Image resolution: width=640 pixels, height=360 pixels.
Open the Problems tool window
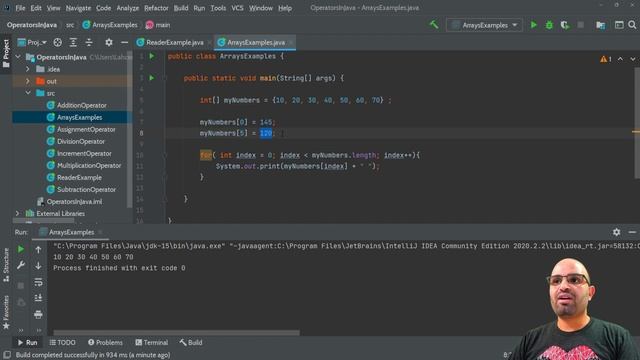pos(105,342)
